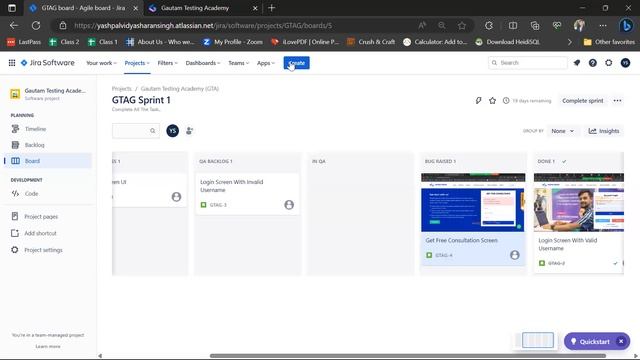
Task: Click the automation lightning icon near sprint title
Action: coord(478,100)
